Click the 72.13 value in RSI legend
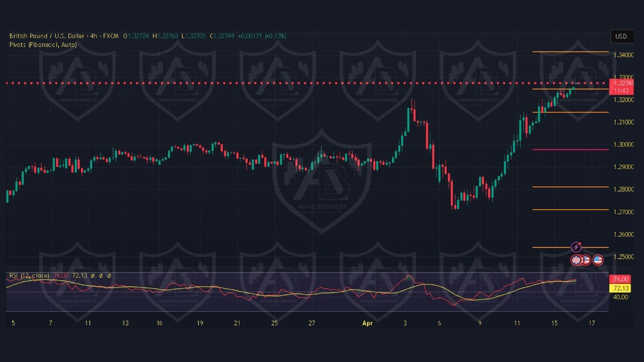The width and height of the screenshot is (644, 362). tap(79, 276)
